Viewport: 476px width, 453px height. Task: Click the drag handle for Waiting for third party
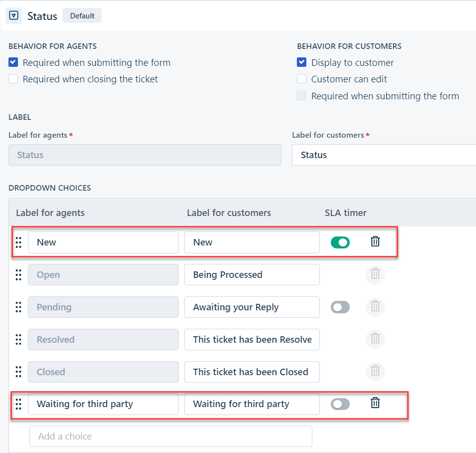[18, 404]
